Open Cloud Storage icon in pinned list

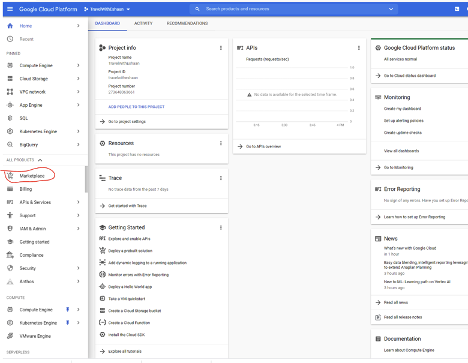tap(10, 79)
